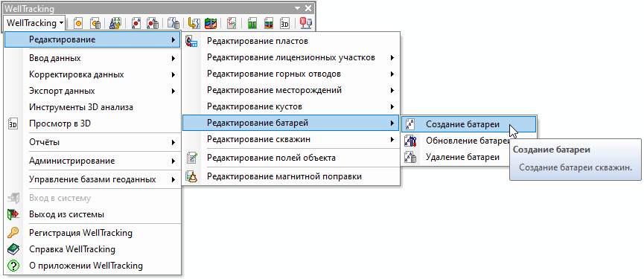The width and height of the screenshot is (644, 279).
Task: Click the key icon beside Регистрация WellTracking
Action: 13,233
